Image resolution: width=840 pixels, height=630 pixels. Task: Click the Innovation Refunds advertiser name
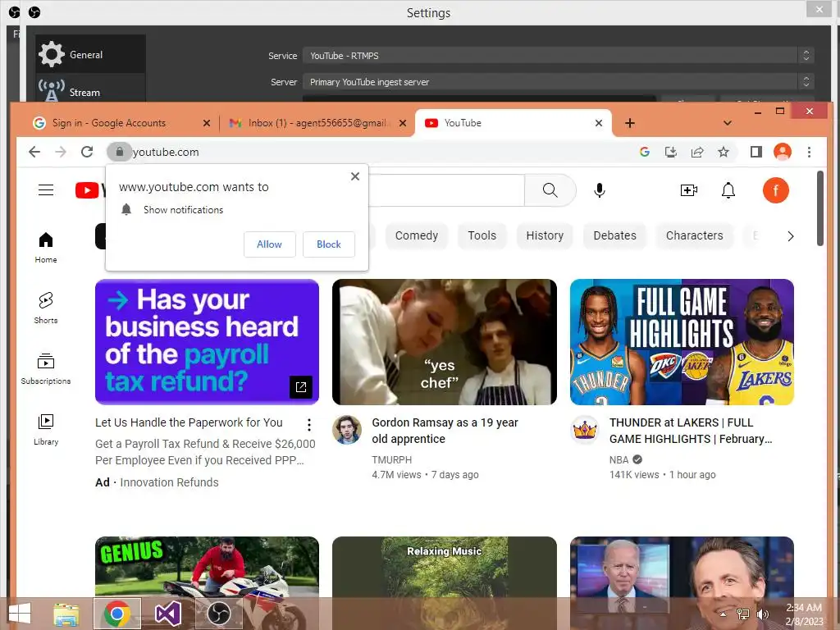tap(169, 482)
